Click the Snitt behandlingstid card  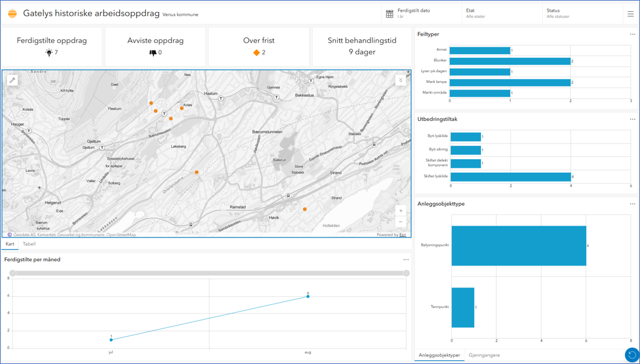click(362, 47)
